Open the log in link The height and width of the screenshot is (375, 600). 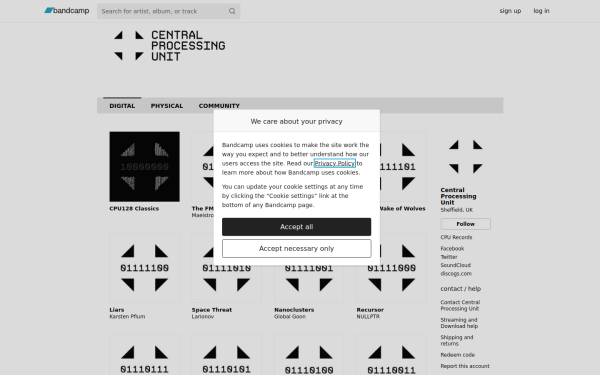tap(541, 11)
